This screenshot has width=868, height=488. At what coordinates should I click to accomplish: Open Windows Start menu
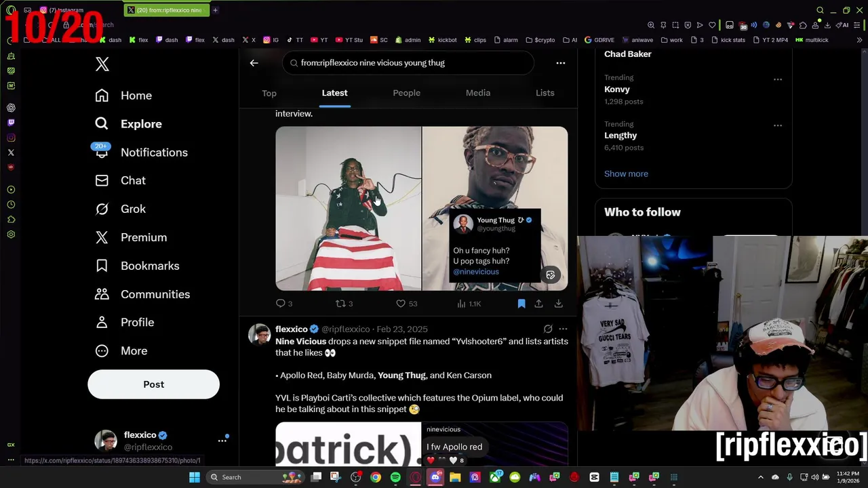195,477
